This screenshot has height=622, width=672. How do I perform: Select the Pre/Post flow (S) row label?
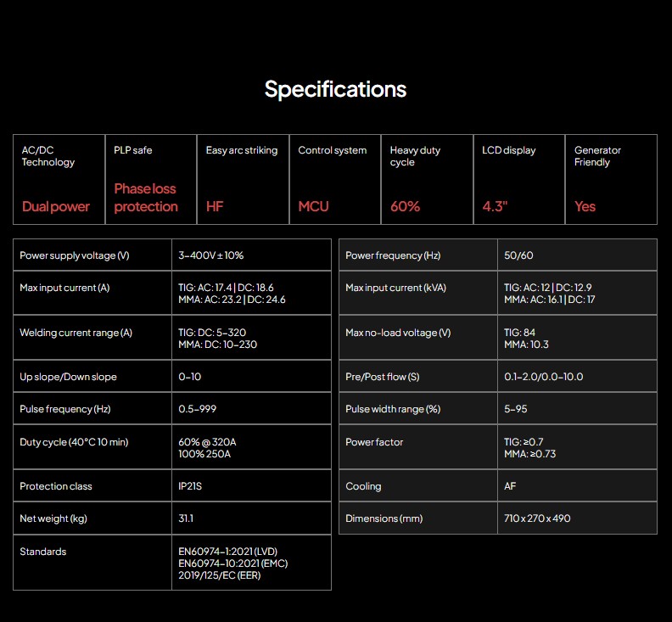coord(383,377)
